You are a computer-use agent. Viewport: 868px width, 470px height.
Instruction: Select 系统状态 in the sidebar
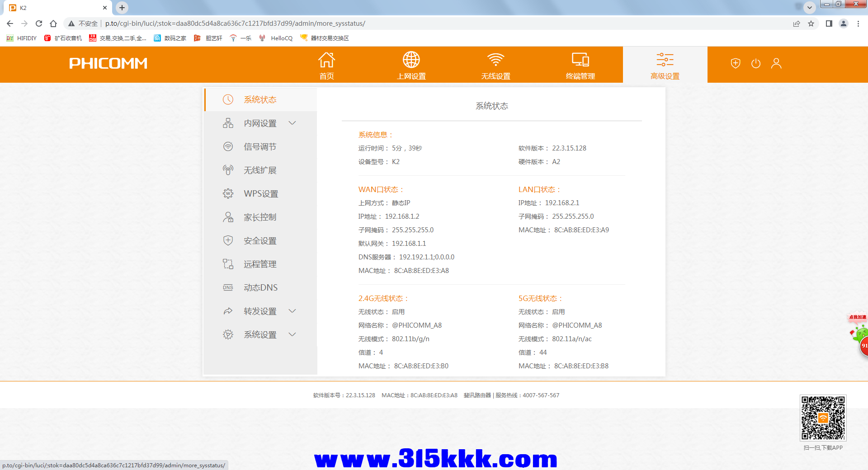261,99
